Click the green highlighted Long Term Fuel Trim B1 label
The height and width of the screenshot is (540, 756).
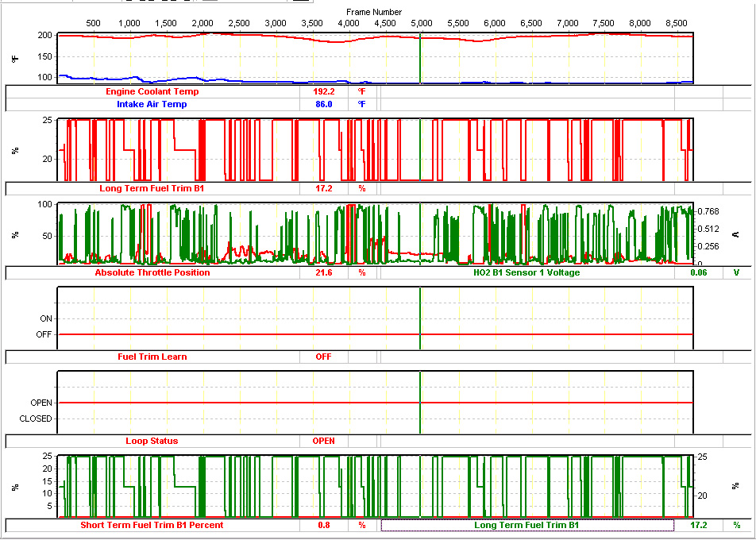(x=526, y=526)
